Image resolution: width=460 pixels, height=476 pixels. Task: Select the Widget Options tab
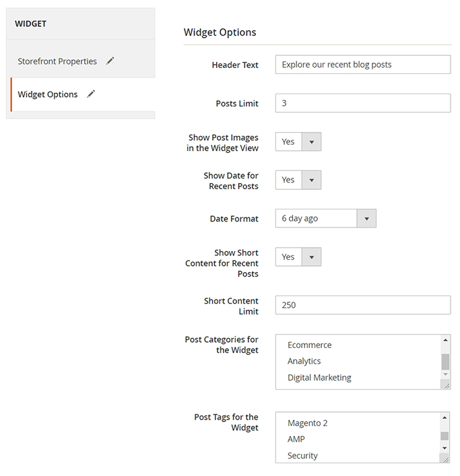[48, 94]
